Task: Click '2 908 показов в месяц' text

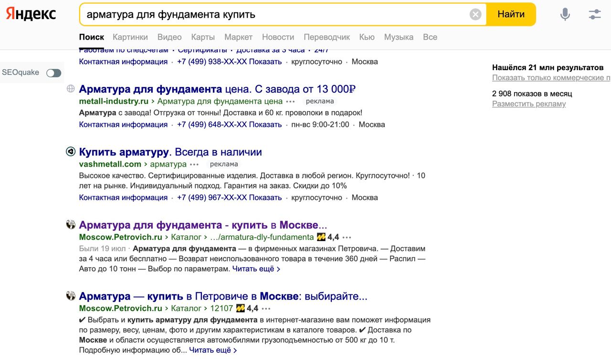Action: pyautogui.click(x=532, y=94)
